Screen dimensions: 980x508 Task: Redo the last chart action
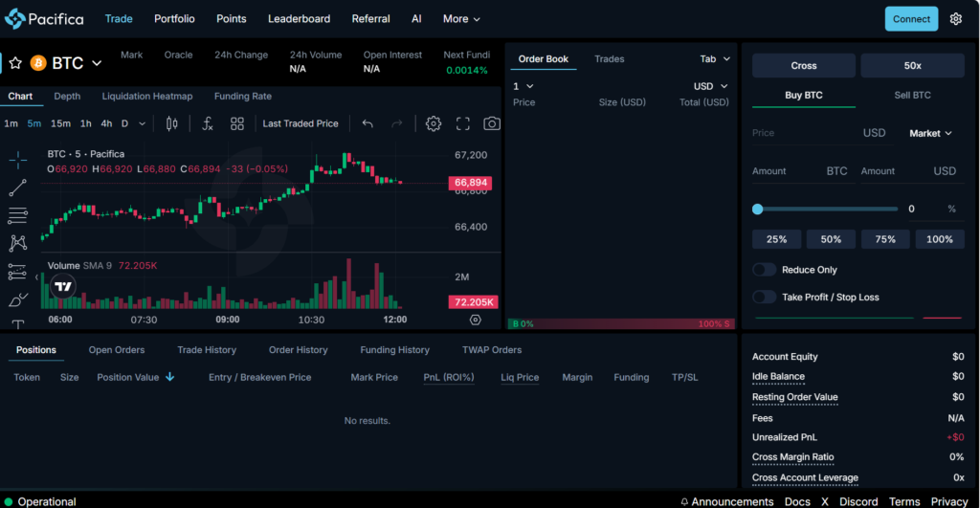tap(397, 123)
